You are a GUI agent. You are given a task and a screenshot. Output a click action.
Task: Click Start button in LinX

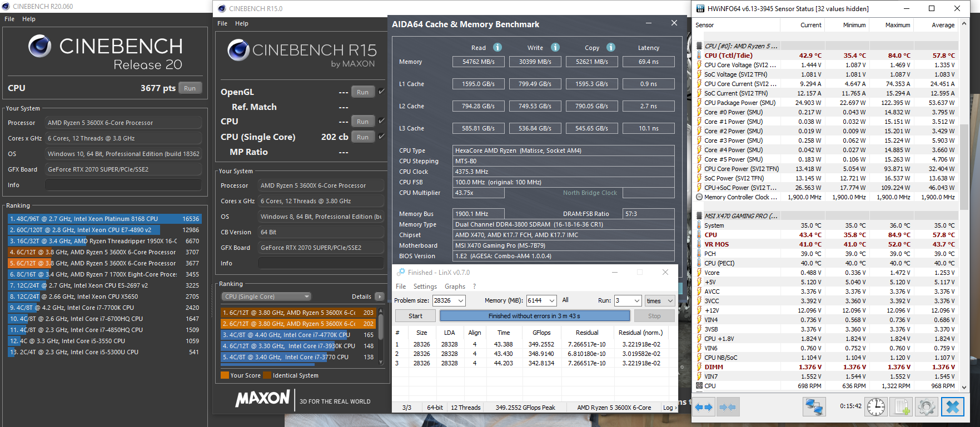tap(415, 316)
